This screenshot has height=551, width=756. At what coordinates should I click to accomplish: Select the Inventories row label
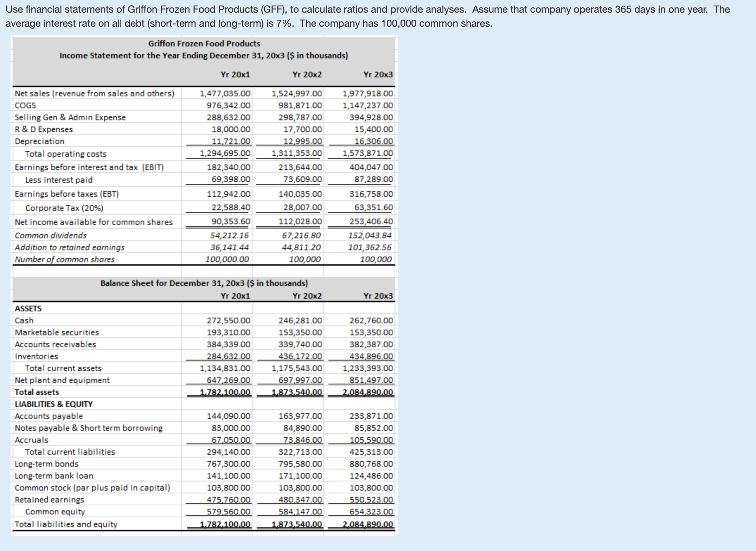coord(36,356)
